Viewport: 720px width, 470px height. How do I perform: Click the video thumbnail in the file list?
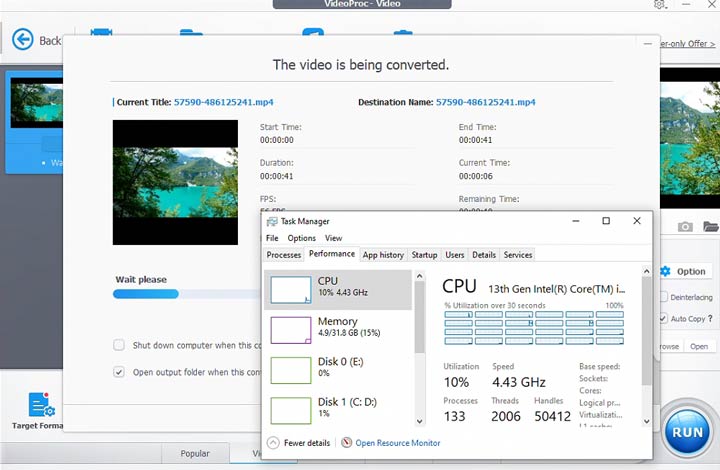coord(37,103)
